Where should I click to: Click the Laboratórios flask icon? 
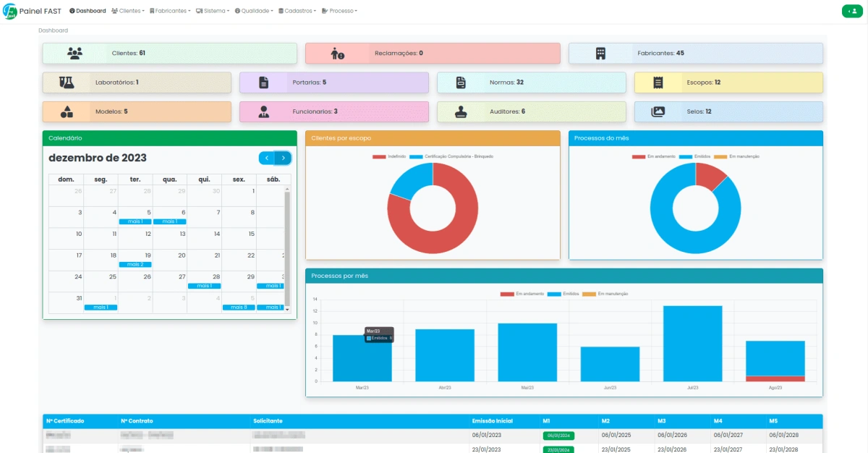click(x=67, y=82)
